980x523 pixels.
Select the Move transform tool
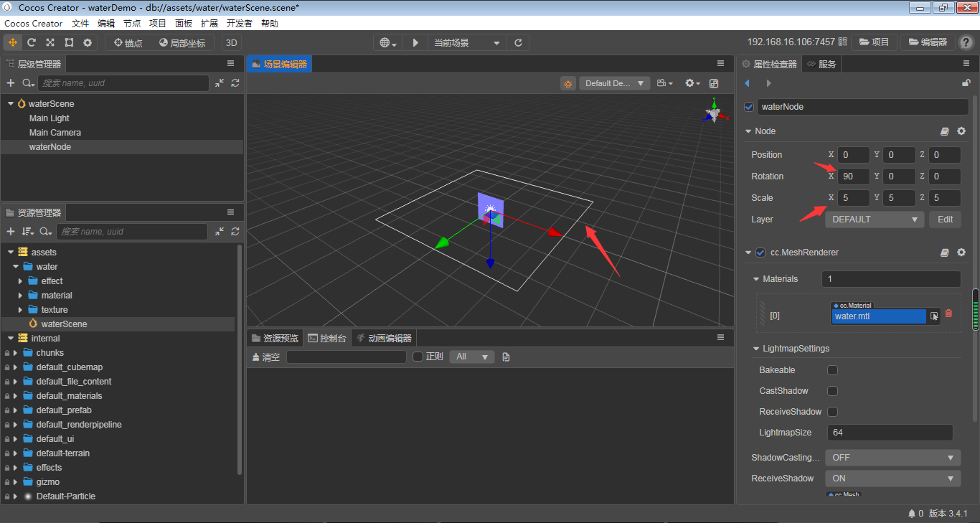(12, 42)
